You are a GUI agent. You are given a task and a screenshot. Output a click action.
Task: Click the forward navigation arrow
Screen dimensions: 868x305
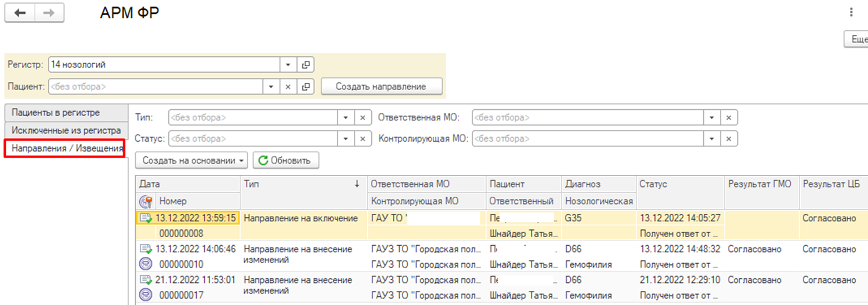coord(49,13)
